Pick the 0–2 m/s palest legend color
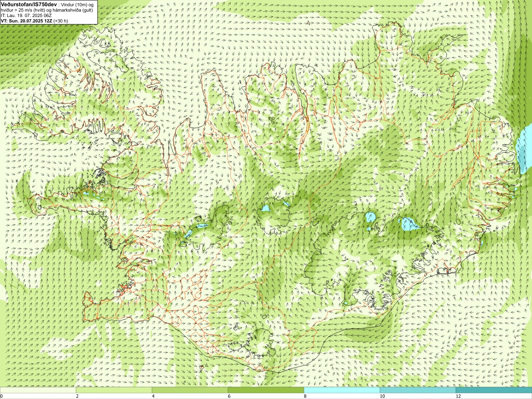The image size is (532, 399). [x=38, y=390]
